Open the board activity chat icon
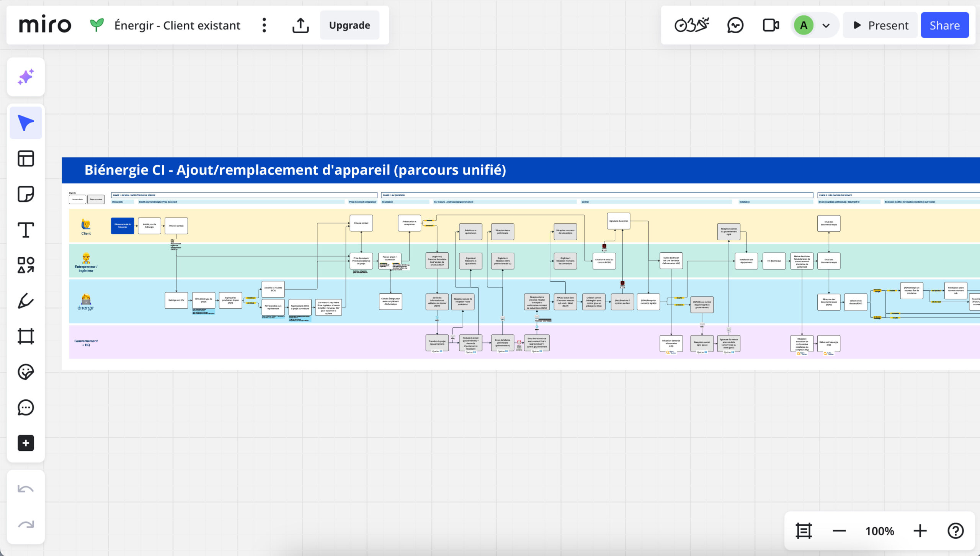 click(x=735, y=25)
